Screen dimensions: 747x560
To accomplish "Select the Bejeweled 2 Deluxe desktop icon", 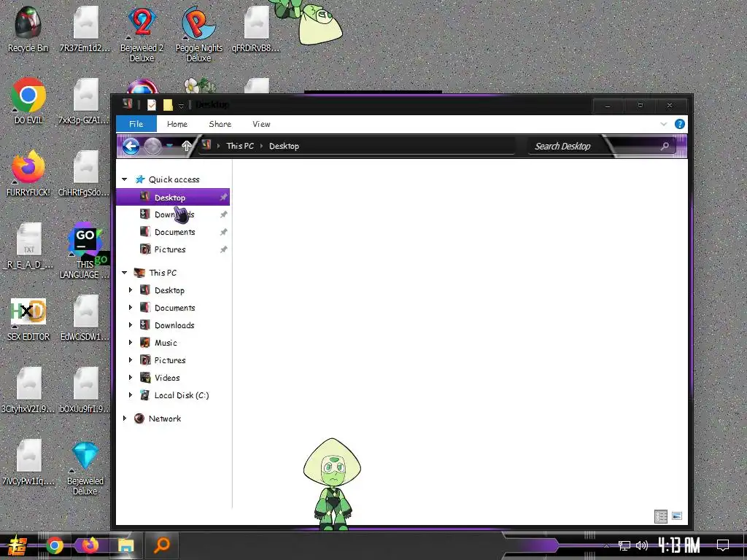I will tap(142, 34).
